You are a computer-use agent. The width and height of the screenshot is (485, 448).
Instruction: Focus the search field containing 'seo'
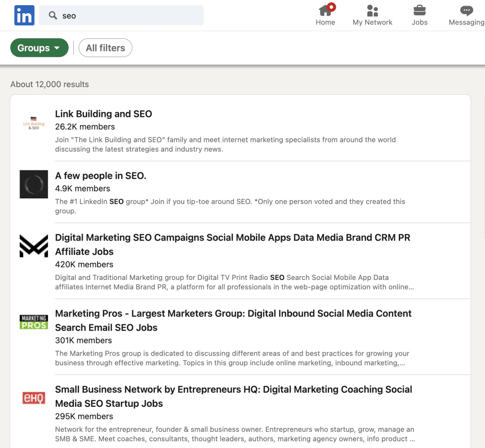(121, 16)
